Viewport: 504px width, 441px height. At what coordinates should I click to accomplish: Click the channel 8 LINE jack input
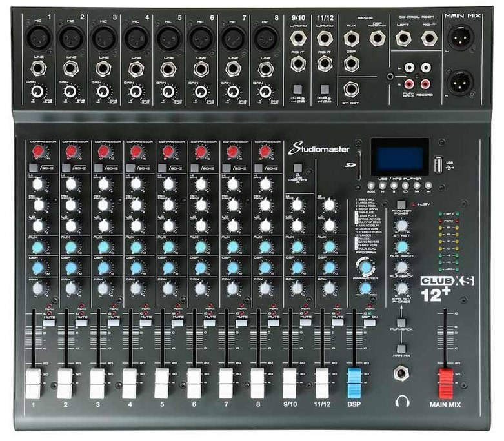pos(265,69)
